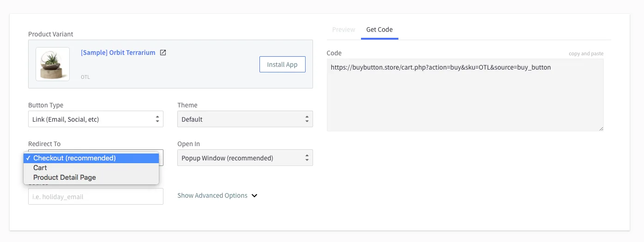Select Checkout (recommended) option

coord(74,158)
